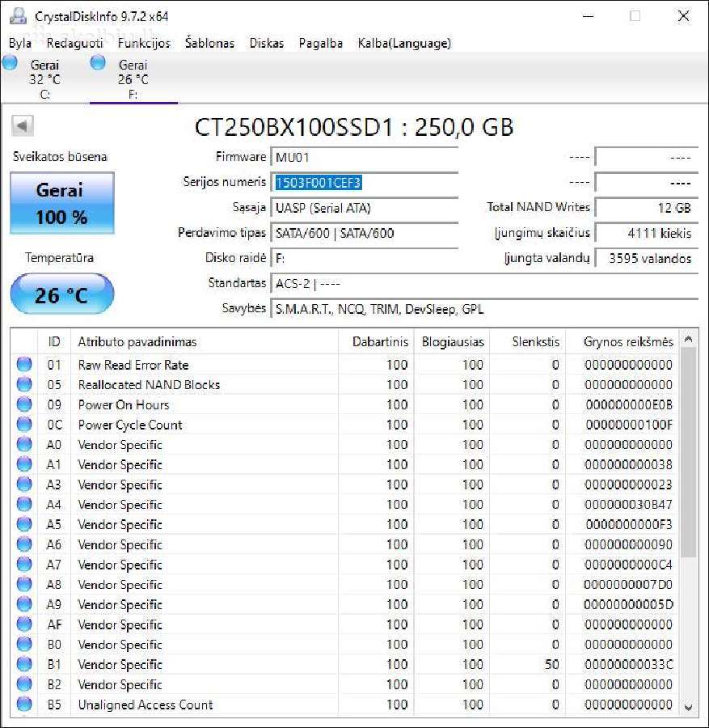The image size is (709, 728).
Task: Click status orb for Raw Read Error Rate
Action: [24, 365]
